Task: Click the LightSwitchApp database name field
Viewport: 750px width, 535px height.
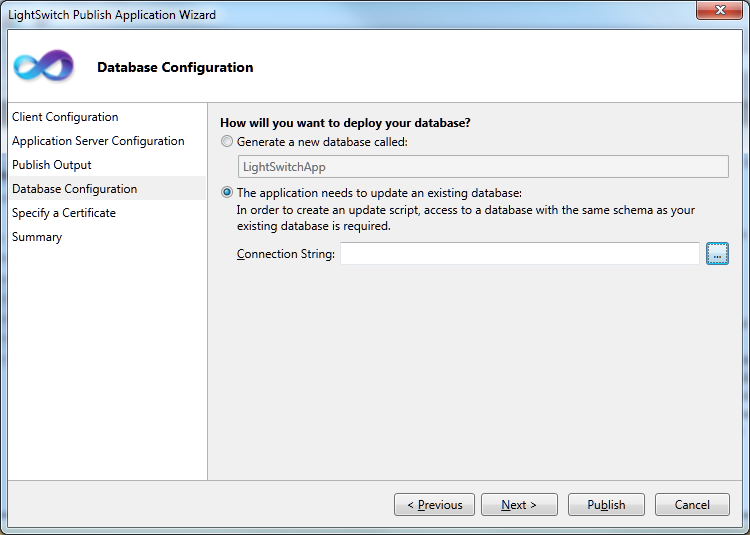Action: (x=483, y=166)
